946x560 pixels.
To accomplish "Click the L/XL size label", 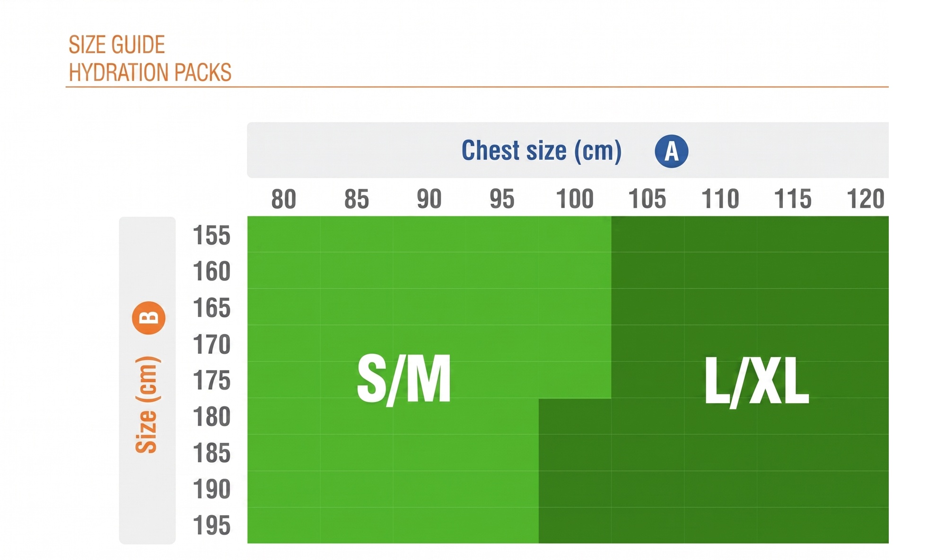I will pos(756,381).
